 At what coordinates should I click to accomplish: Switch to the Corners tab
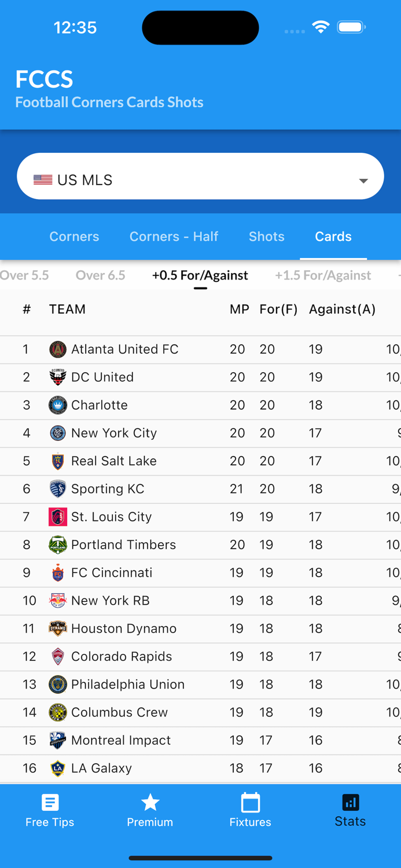tap(74, 236)
